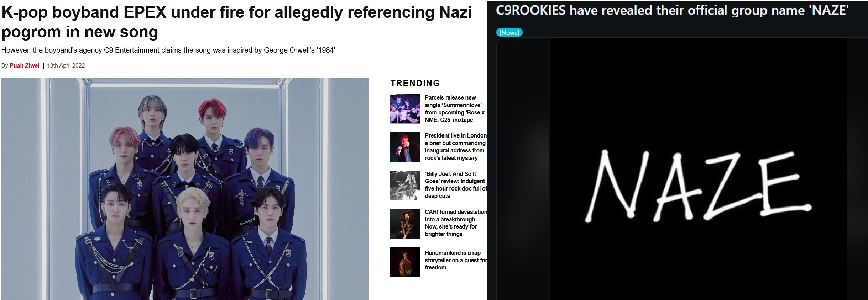Viewport: 868px width, 300px height.
Task: Open the President live in London article
Action: pyautogui.click(x=455, y=147)
